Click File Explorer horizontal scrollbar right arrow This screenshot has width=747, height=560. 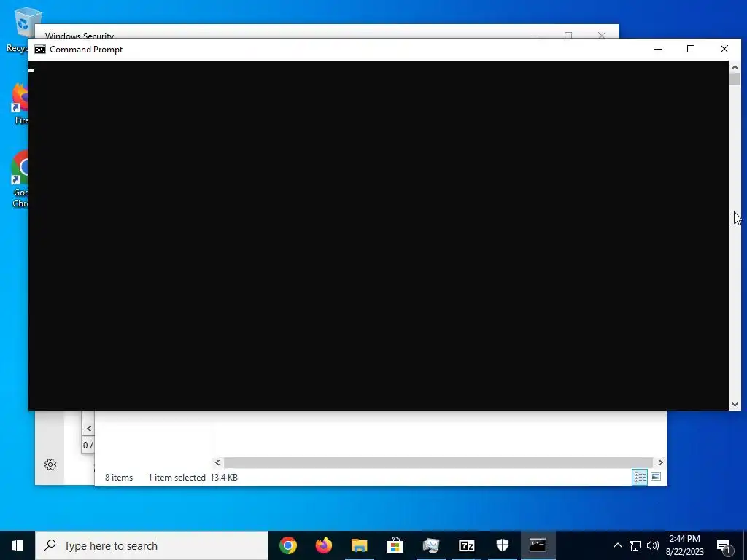pyautogui.click(x=660, y=462)
